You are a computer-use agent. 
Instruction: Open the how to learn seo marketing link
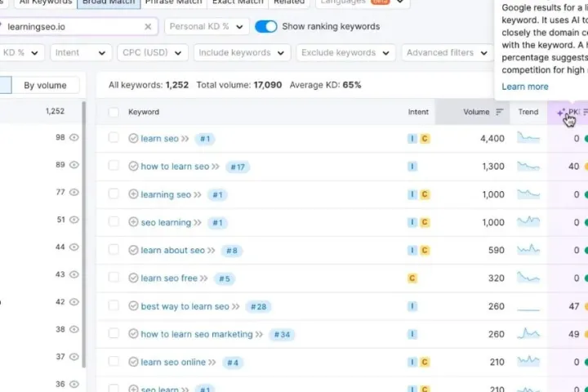[x=197, y=334]
